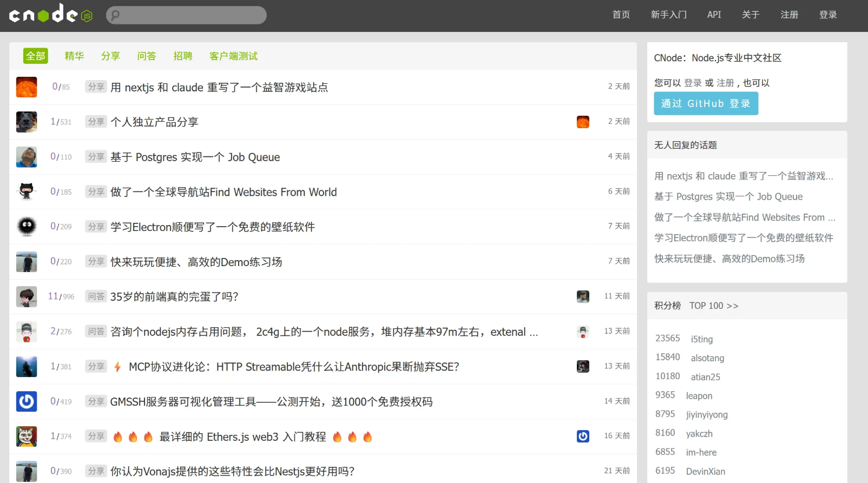Screen dimensions: 868x483
Task: Click API in the top navigation
Action: click(x=714, y=15)
